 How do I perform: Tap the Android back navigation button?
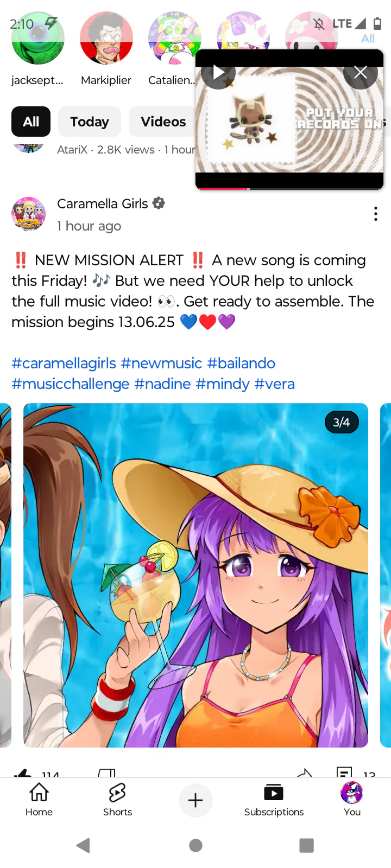[83, 845]
